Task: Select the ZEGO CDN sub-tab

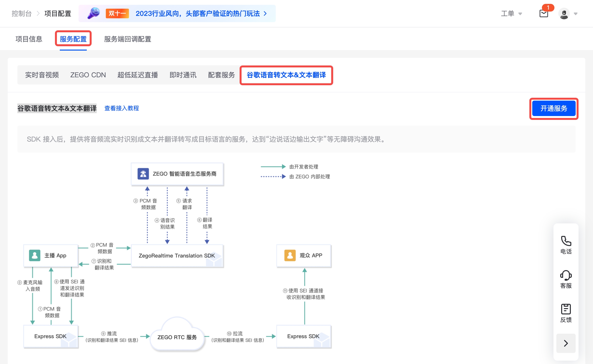Action: point(88,75)
